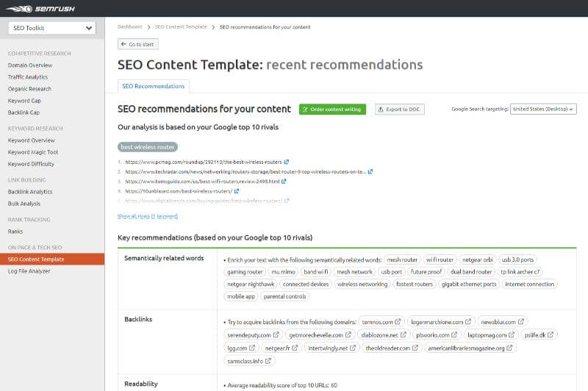Open Traffic Analytics in sidebar

pyautogui.click(x=28, y=77)
